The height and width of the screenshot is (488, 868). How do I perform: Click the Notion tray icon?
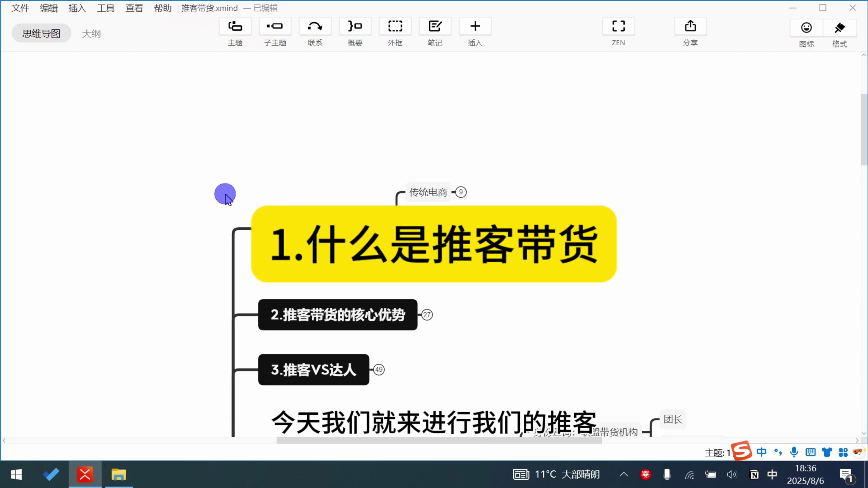click(754, 474)
